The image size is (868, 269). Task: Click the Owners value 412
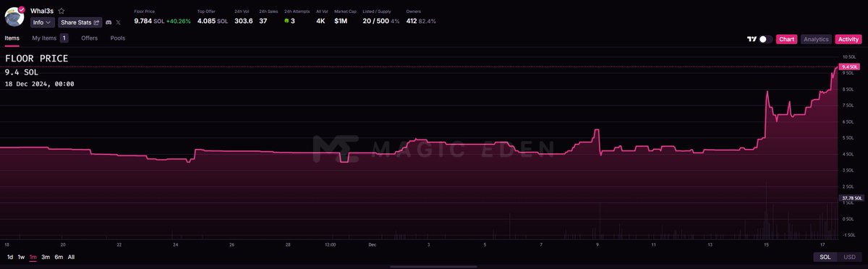click(x=412, y=21)
